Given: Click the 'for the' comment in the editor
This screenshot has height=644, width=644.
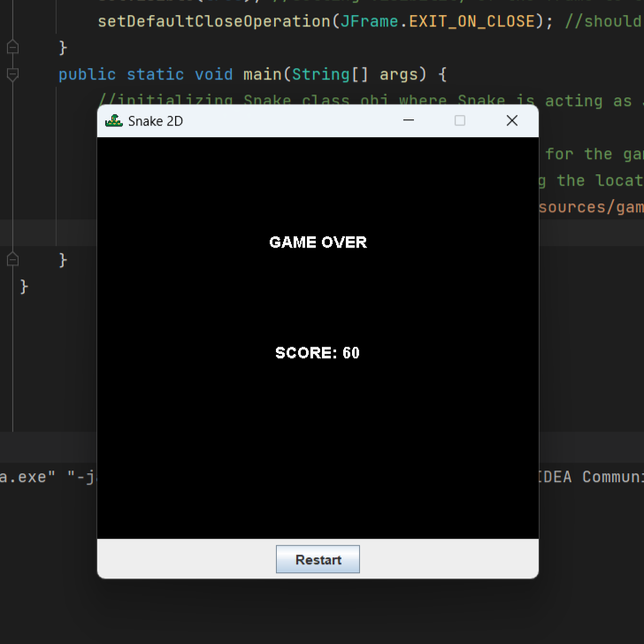Looking at the screenshot, I should click(579, 155).
